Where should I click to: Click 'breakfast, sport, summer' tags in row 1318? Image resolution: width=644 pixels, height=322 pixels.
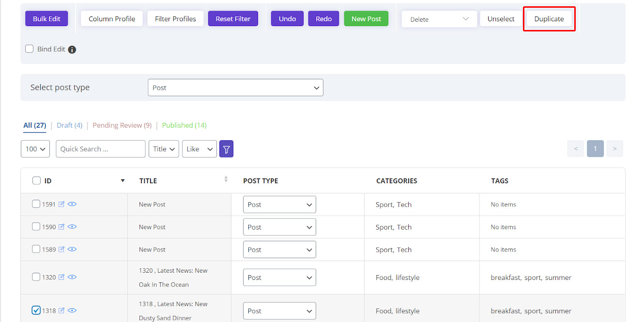click(531, 311)
